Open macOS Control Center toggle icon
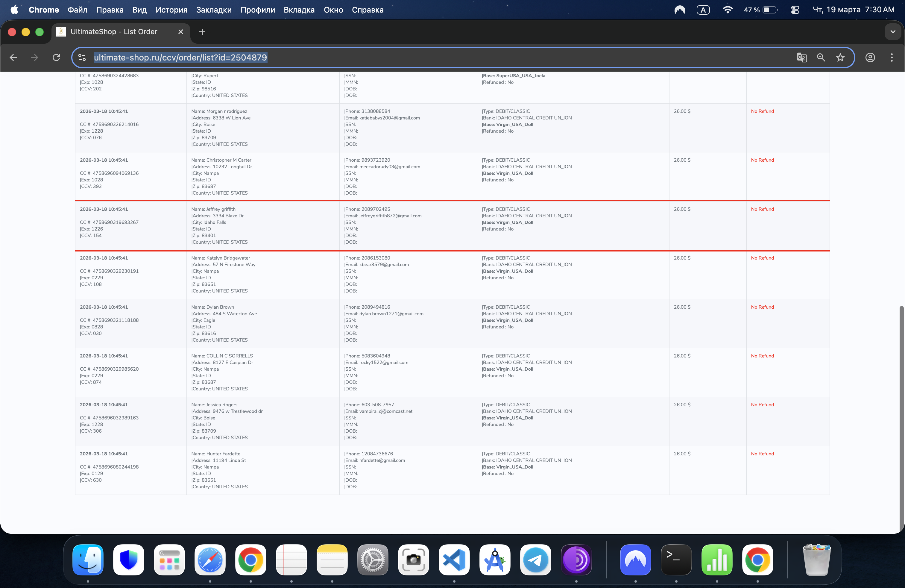Screen dimensions: 905x588 click(x=795, y=10)
